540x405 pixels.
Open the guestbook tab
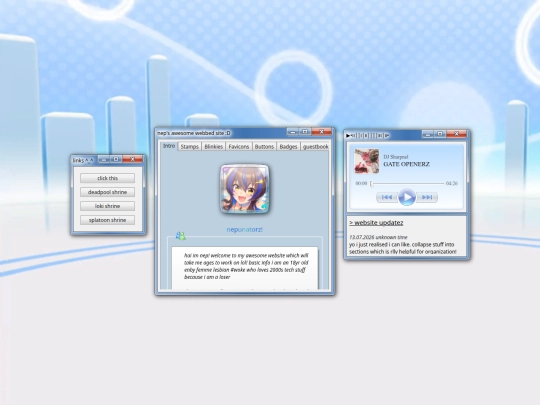[315, 147]
